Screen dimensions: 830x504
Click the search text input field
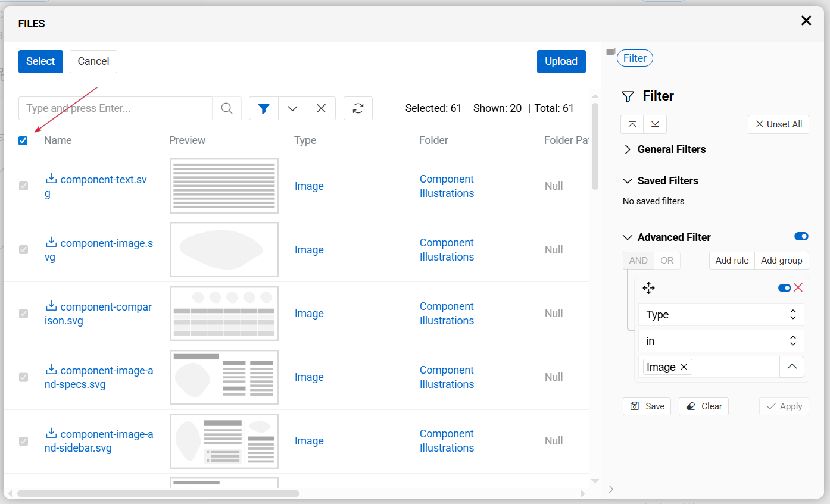116,108
